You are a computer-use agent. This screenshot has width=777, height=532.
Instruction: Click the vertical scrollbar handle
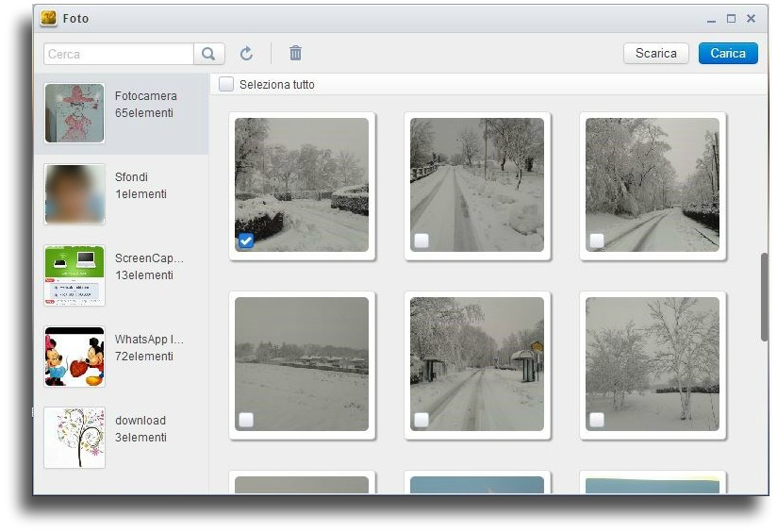click(x=765, y=297)
